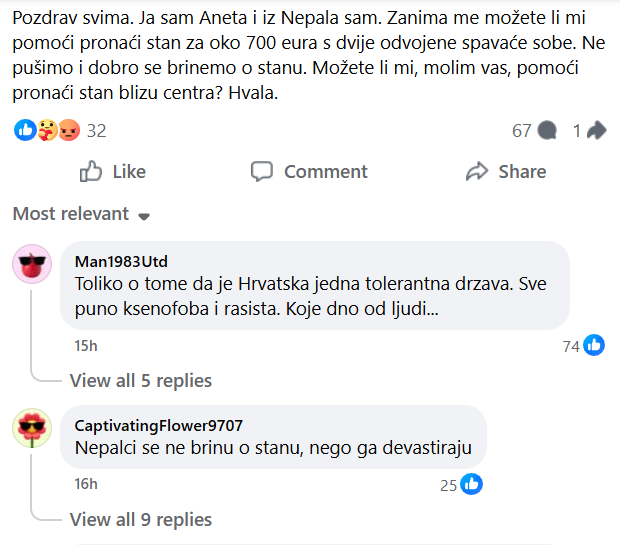620x545 pixels.
Task: Click the Share arrow button
Action: [x=506, y=172]
